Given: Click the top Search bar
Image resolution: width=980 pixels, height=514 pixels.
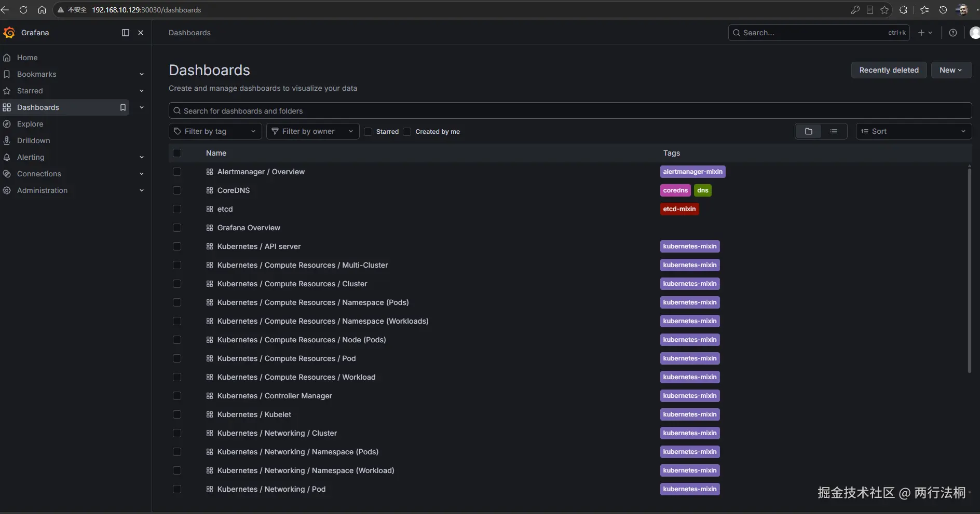Looking at the screenshot, I should pyautogui.click(x=819, y=33).
